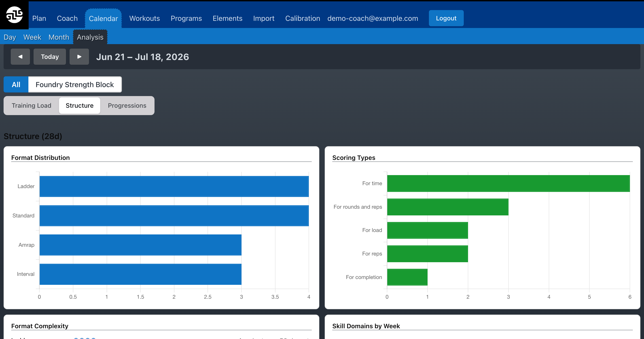644x339 pixels.
Task: Switch to Training Load tab
Action: click(x=32, y=105)
